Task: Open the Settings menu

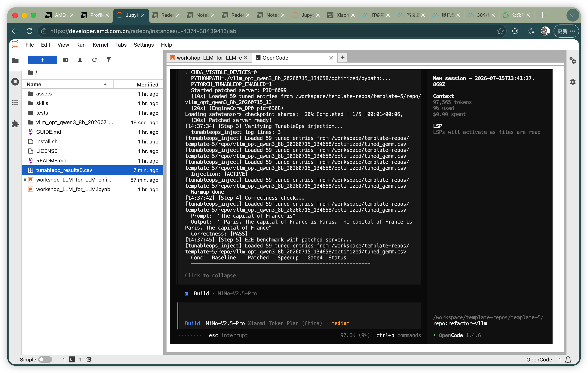Action: 144,45
